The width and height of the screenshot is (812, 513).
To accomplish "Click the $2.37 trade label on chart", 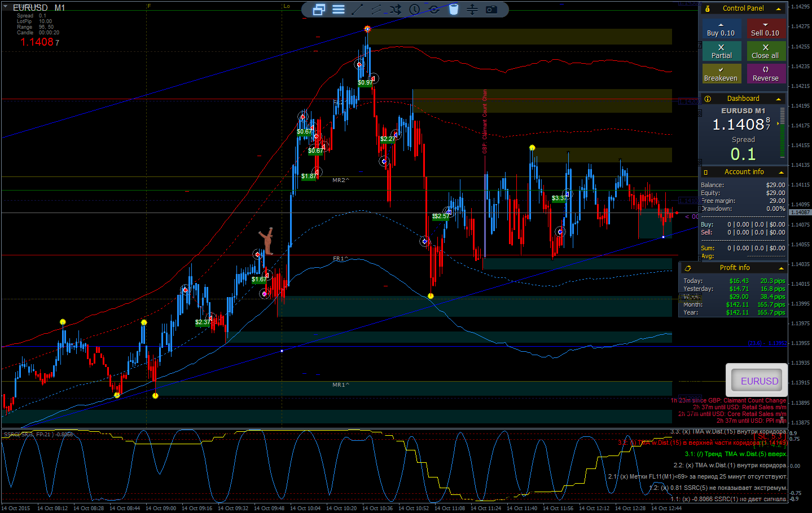I will [x=203, y=322].
